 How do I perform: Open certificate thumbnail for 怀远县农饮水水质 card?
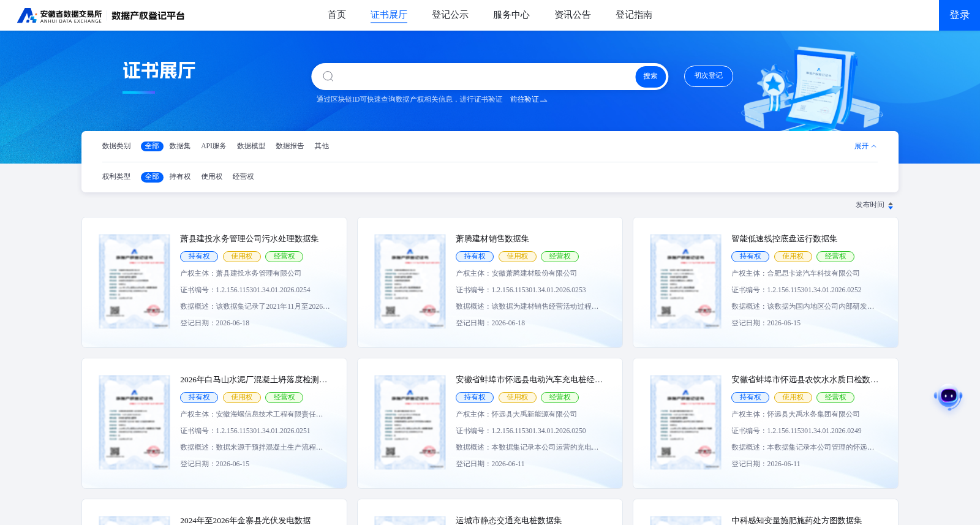coord(685,423)
